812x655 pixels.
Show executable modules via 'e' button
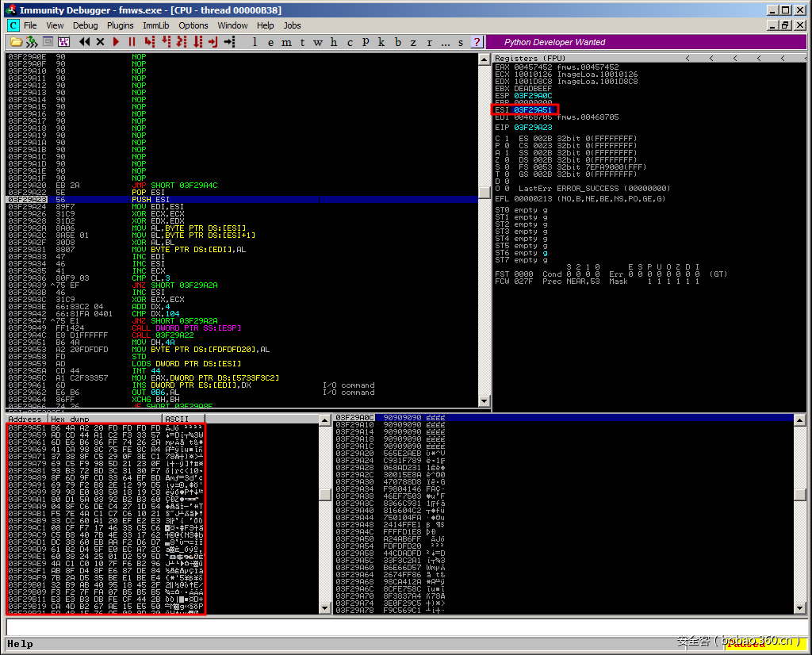[270, 42]
